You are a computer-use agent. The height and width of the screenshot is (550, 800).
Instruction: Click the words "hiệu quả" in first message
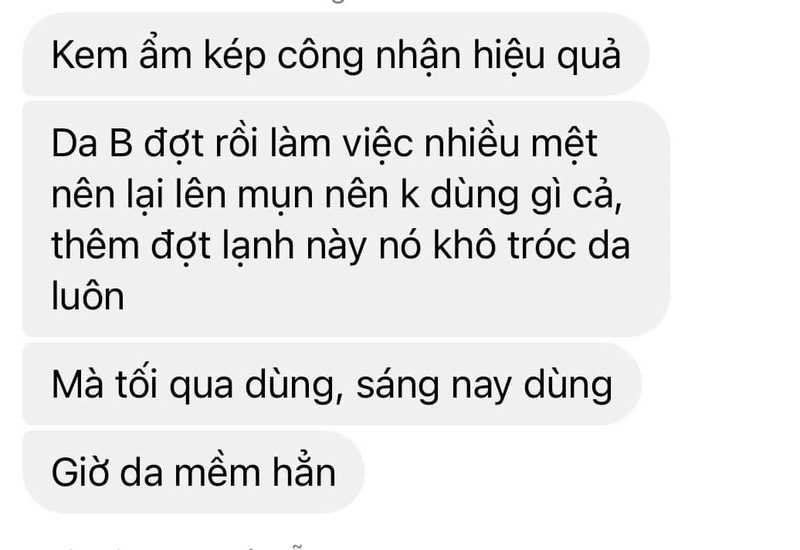click(547, 55)
